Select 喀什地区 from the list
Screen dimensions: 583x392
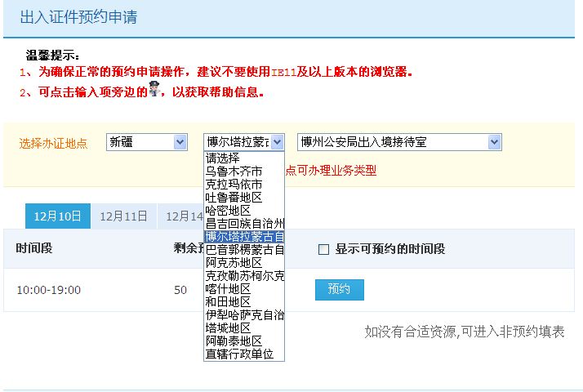pyautogui.click(x=228, y=289)
